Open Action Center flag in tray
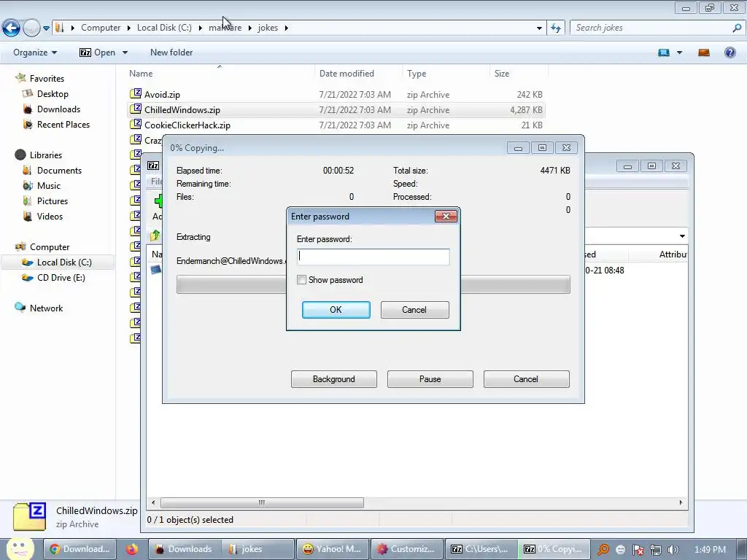 [x=638, y=550]
